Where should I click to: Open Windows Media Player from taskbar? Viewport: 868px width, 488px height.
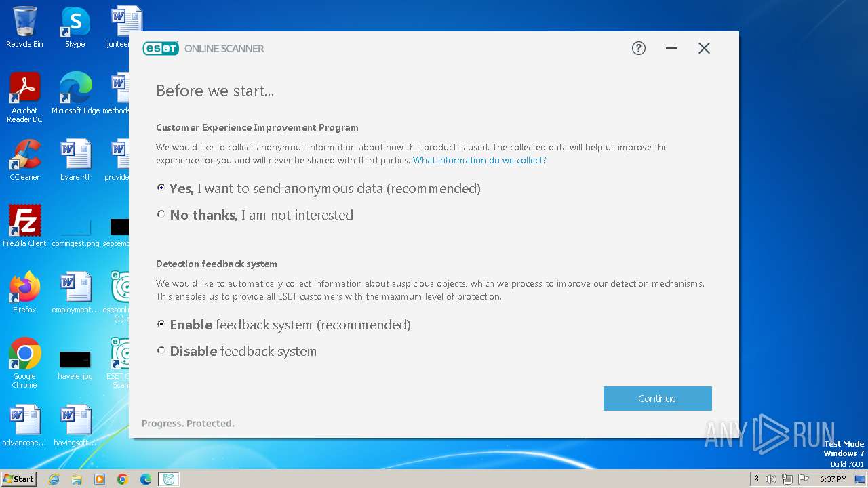(x=100, y=479)
